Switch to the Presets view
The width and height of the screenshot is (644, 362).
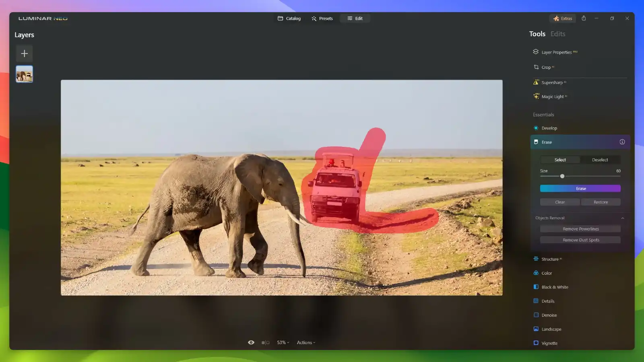click(x=322, y=18)
